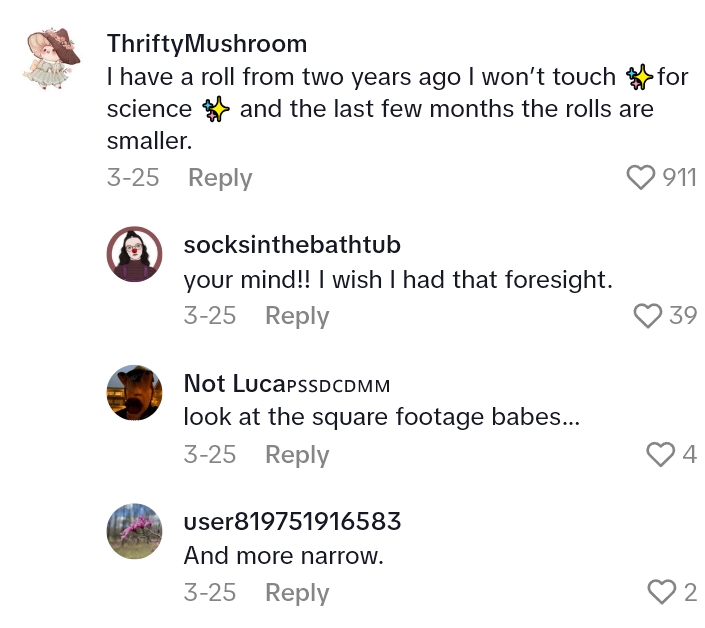
Task: Tap the heart on Not Luca's reply
Action: pos(660,455)
